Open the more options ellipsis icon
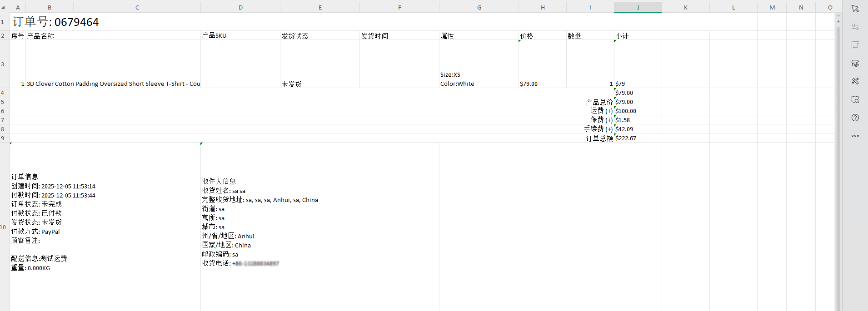The width and height of the screenshot is (868, 311). [x=855, y=136]
